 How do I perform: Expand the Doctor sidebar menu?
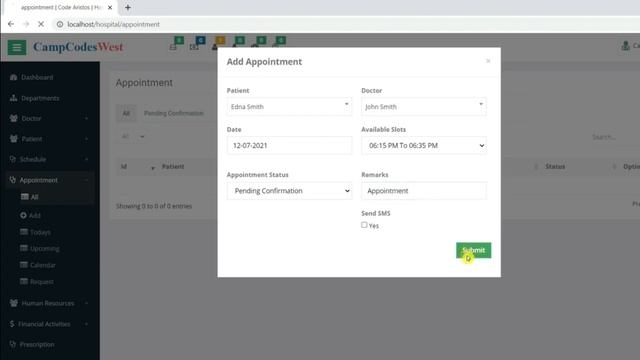coord(49,118)
